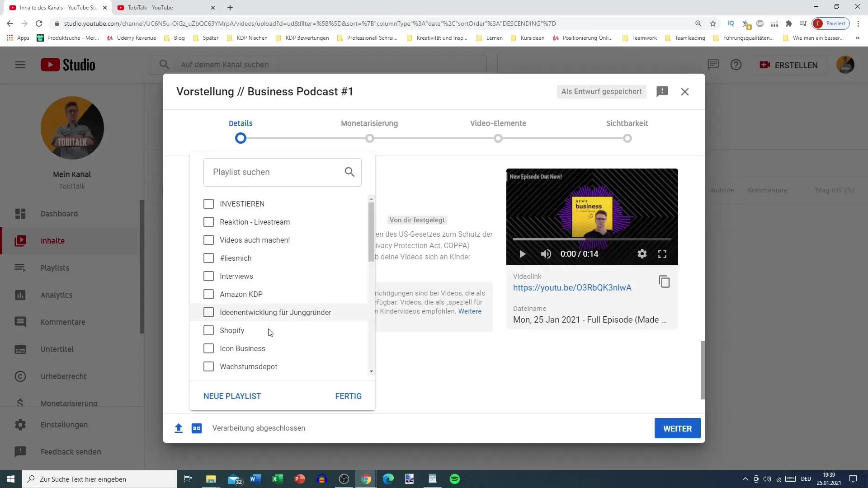Viewport: 868px width, 488px height.
Task: Confirm playlist selection with FERTIG
Action: pyautogui.click(x=348, y=396)
